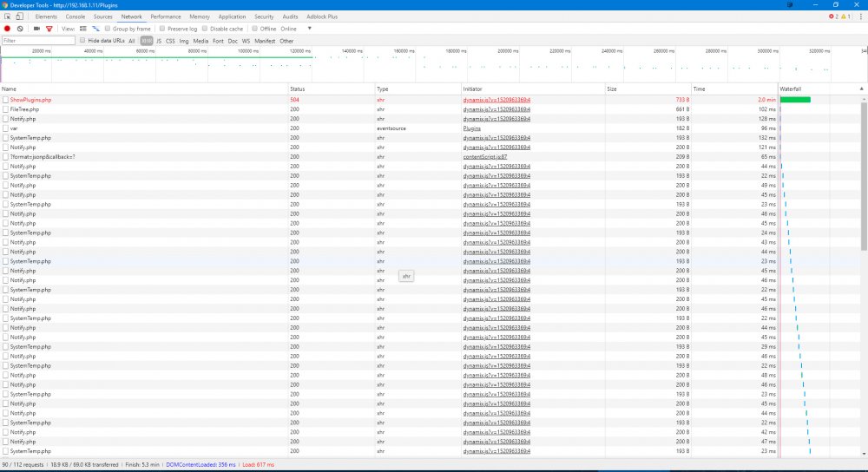
Task: Click the file icon next to var
Action: (5, 128)
